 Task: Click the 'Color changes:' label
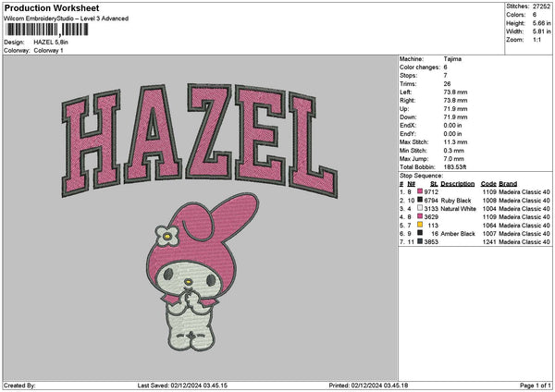pos(420,67)
